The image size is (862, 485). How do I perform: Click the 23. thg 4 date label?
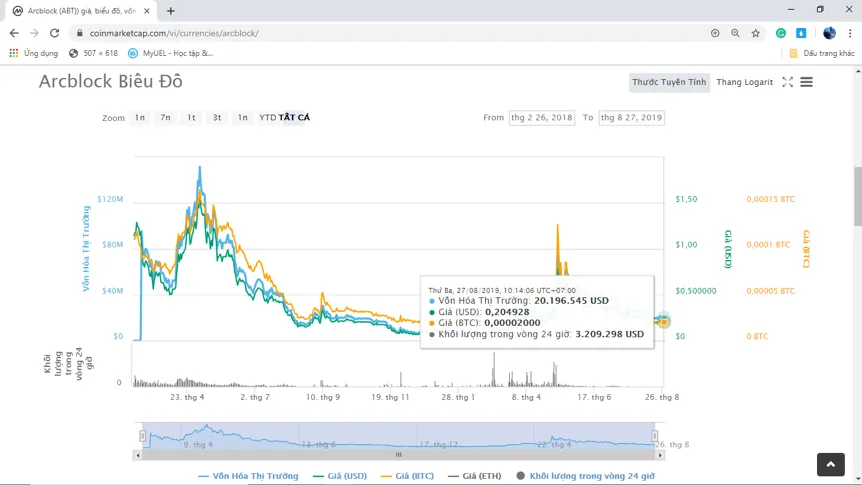(187, 397)
